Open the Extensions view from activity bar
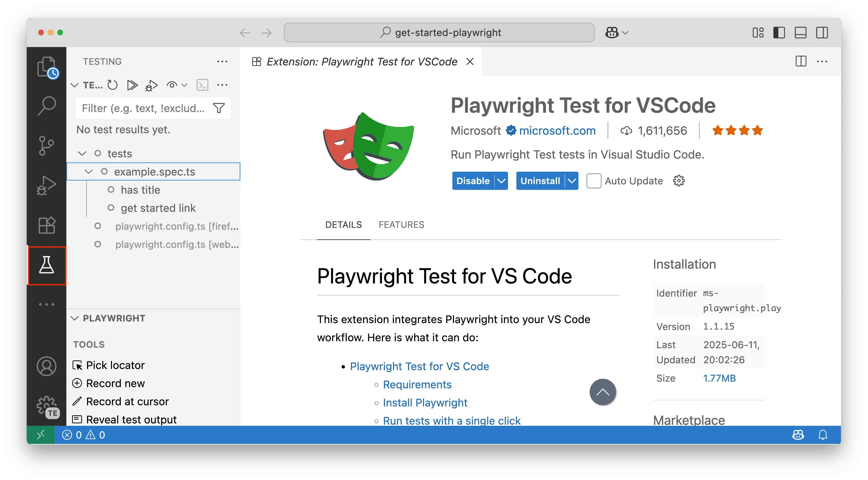868x480 pixels. pos(47,225)
